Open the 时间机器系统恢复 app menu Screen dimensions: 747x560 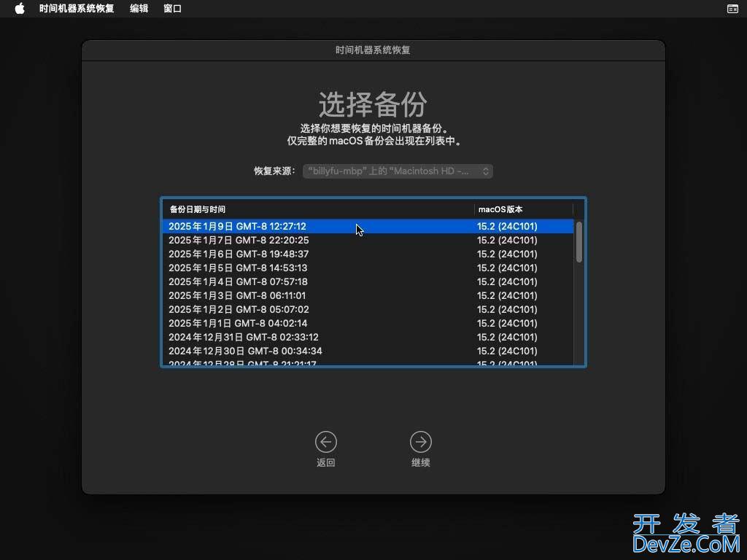point(77,9)
